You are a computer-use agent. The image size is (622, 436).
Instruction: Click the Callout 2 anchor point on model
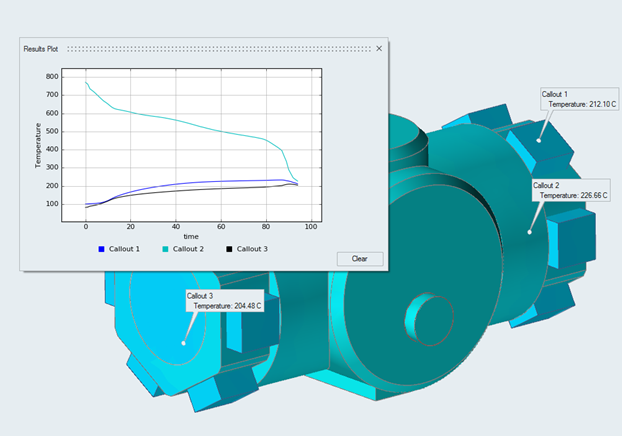(x=529, y=232)
